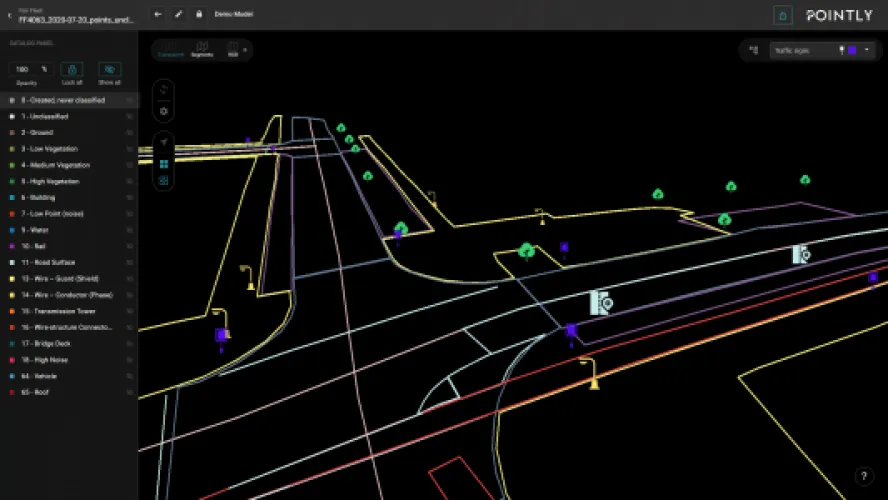Viewport: 888px width, 500px height.
Task: Click the refresh/rotate view icon
Action: (164, 90)
